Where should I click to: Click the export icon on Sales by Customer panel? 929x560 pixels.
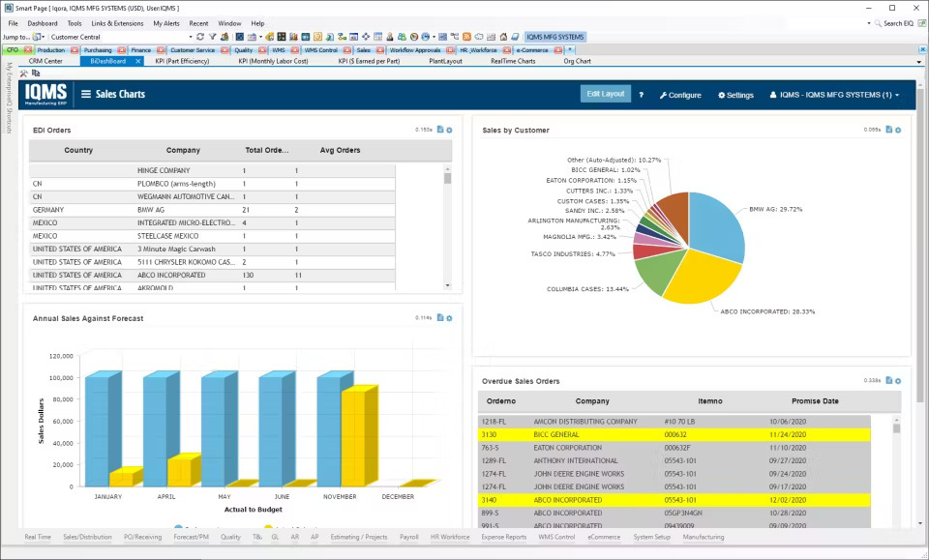[889, 130]
